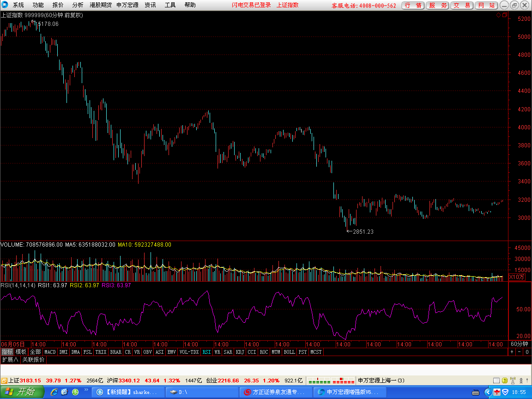The image size is (532, 399).
Task: Switch indicator to DMI
Action: click(63, 352)
